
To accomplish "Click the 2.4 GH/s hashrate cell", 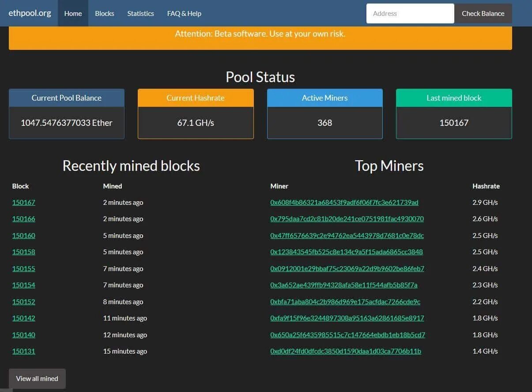I will tap(485, 269).
